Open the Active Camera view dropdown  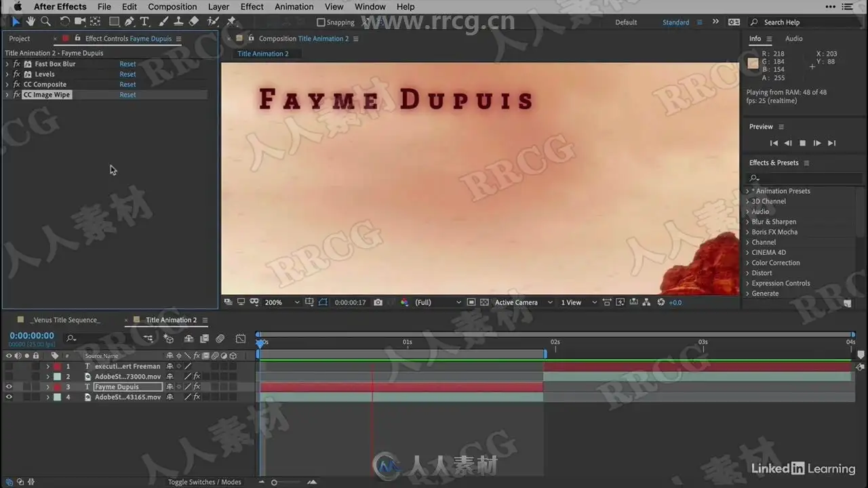pyautogui.click(x=524, y=302)
